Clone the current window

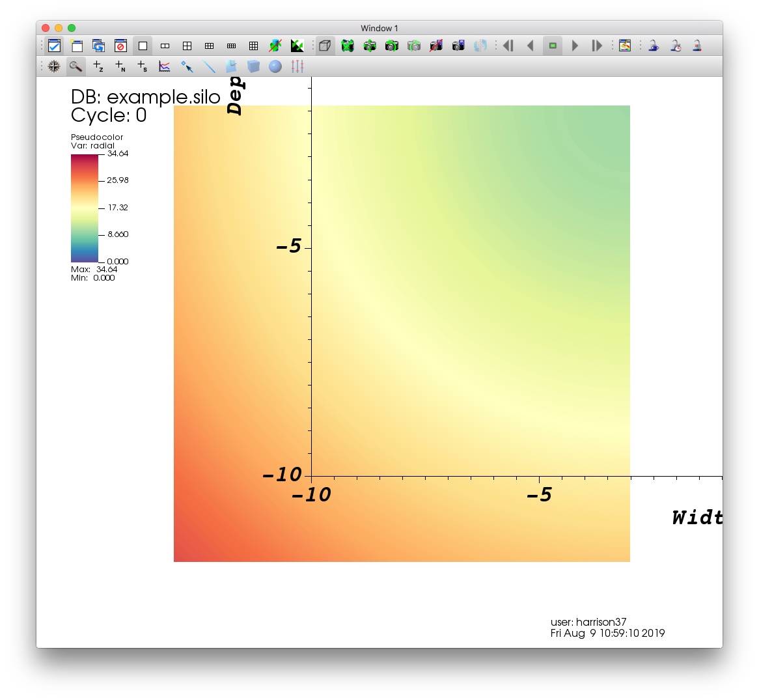tap(99, 46)
